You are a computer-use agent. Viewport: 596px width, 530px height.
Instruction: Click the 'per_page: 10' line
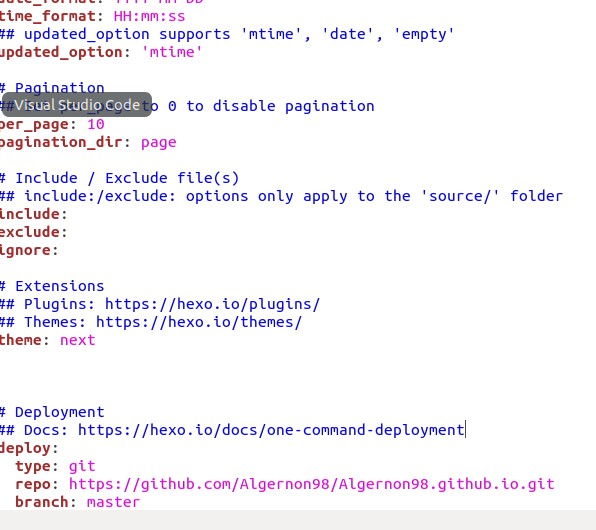point(52,124)
